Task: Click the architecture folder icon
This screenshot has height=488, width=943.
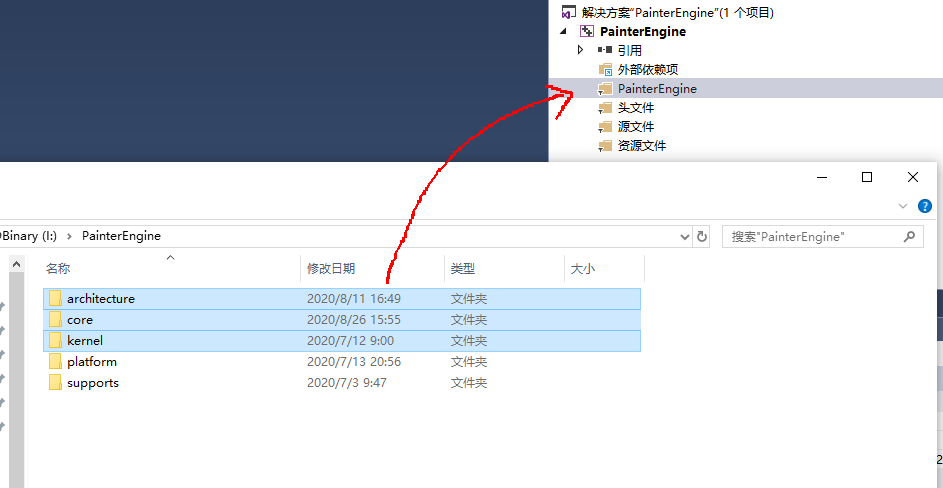Action: point(56,298)
